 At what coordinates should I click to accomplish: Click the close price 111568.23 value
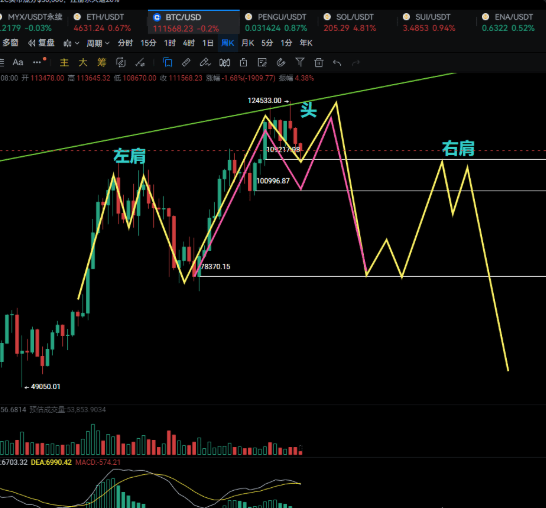pos(185,78)
